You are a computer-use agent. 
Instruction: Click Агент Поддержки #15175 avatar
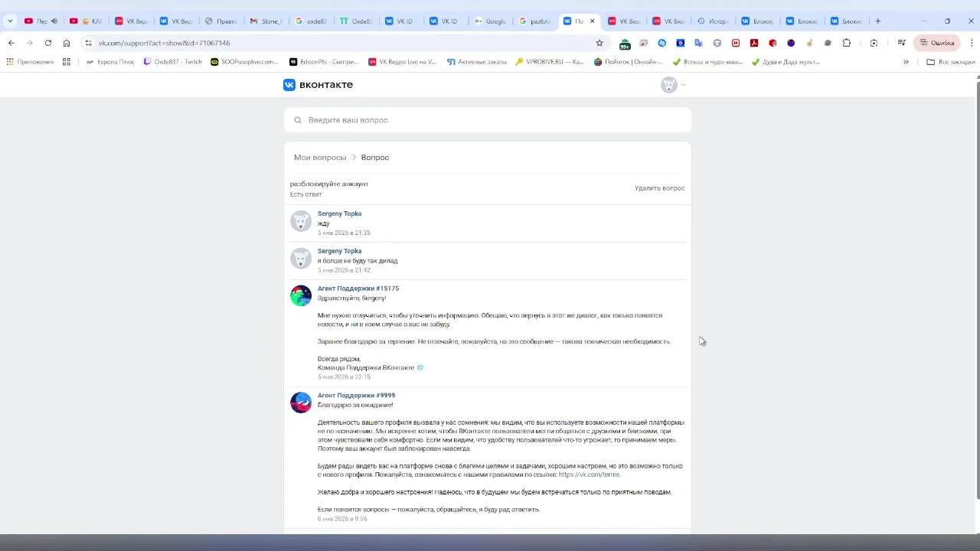pyautogui.click(x=301, y=295)
